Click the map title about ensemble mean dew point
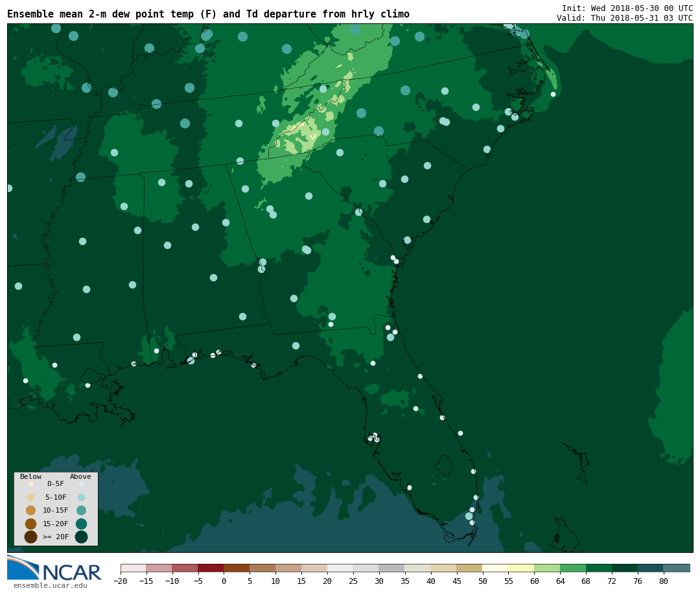700x593 pixels. (208, 14)
